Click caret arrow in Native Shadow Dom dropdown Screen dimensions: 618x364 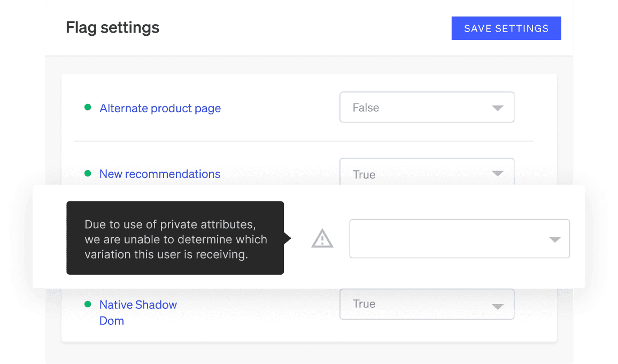[x=497, y=306]
